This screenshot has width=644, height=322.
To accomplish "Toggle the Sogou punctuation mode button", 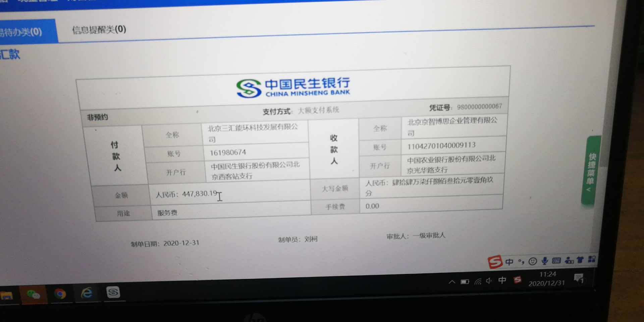I will point(521,261).
